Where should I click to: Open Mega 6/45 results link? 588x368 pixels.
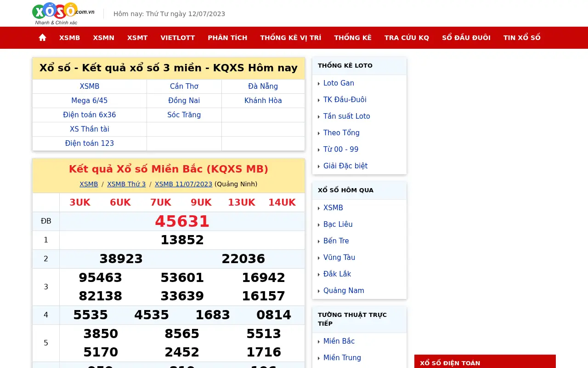click(x=90, y=101)
